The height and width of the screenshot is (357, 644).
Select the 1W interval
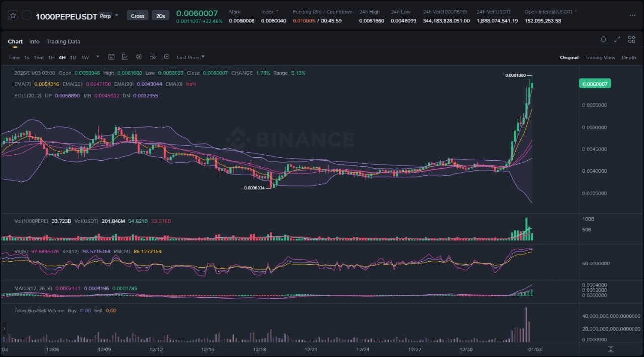(x=85, y=57)
